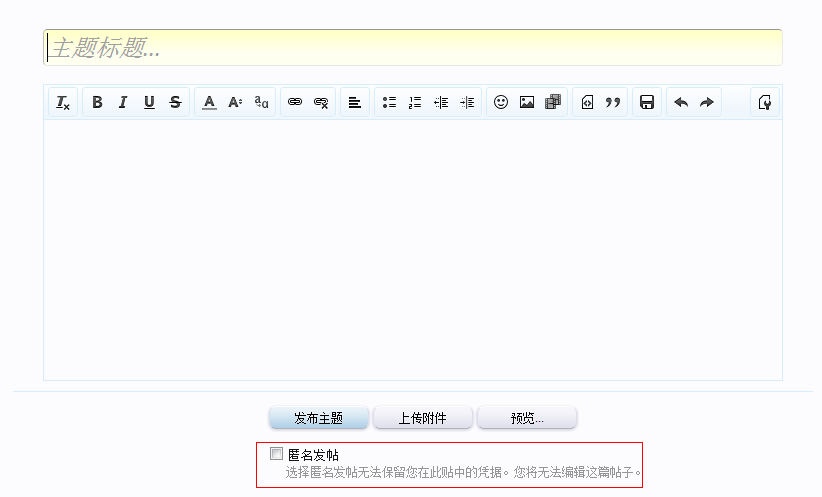The width and height of the screenshot is (822, 497).
Task: Open the font family dropdown
Action: coord(261,102)
